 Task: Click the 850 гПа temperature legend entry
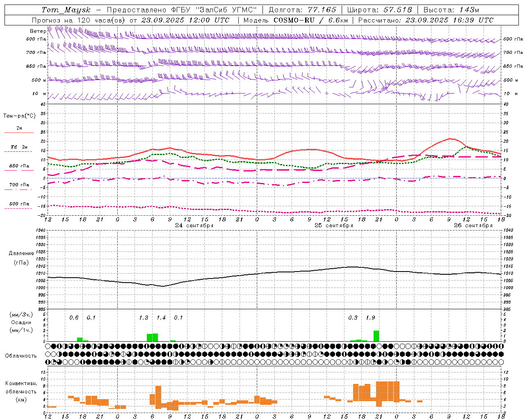[19, 166]
